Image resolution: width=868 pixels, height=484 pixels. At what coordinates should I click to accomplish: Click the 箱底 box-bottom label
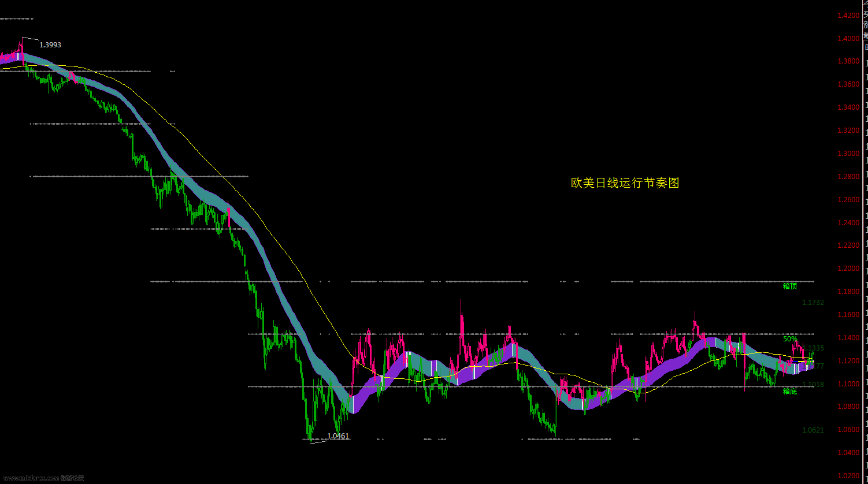point(790,392)
